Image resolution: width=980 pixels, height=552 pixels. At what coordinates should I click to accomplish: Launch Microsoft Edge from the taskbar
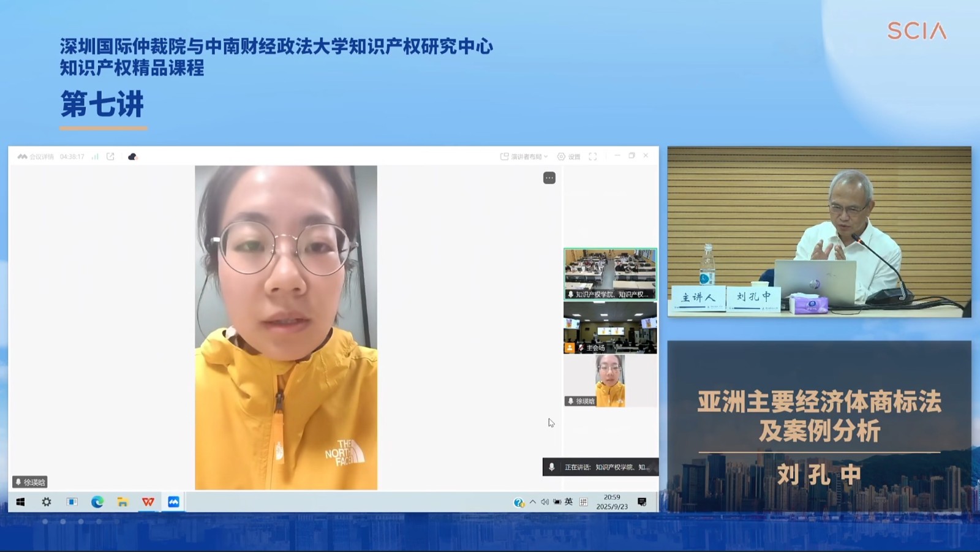pyautogui.click(x=97, y=501)
